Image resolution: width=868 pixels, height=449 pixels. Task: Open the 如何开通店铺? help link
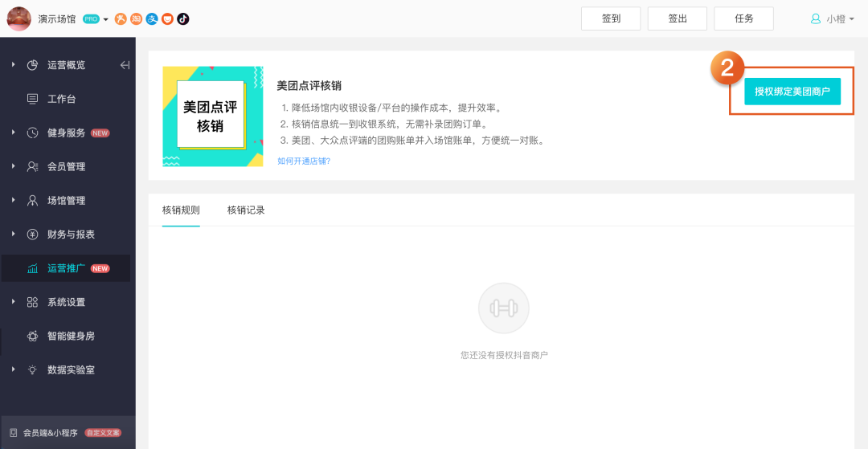(x=304, y=161)
